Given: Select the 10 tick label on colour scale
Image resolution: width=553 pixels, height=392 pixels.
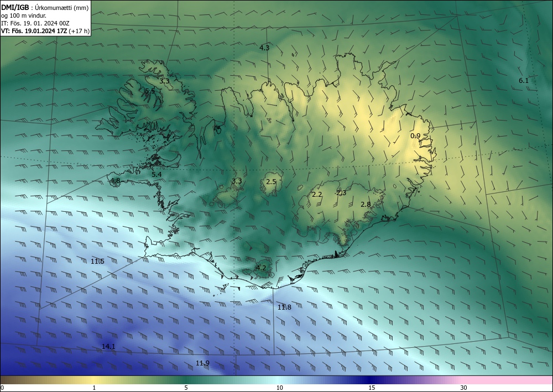Looking at the screenshot, I should (x=279, y=388).
